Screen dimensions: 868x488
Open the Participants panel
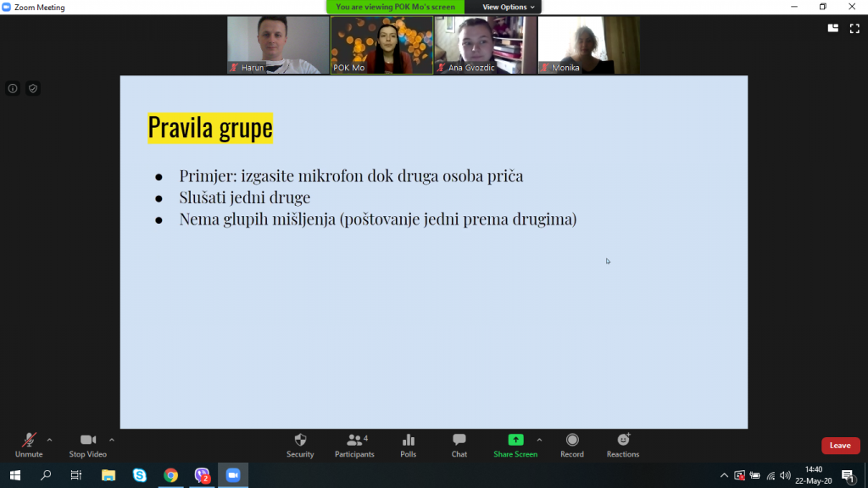click(354, 441)
